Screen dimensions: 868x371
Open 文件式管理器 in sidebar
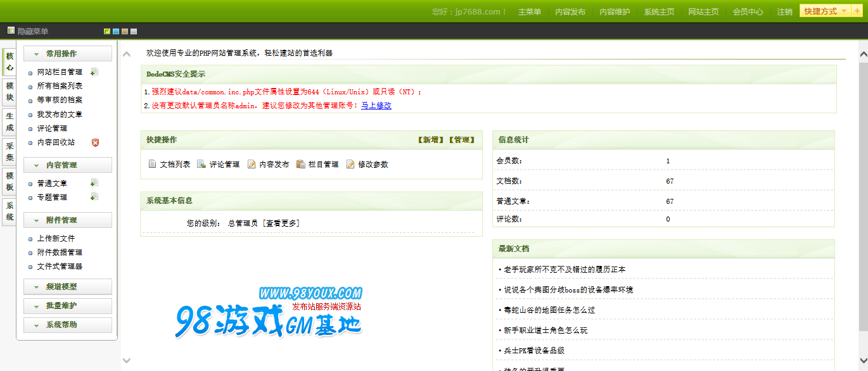click(60, 267)
